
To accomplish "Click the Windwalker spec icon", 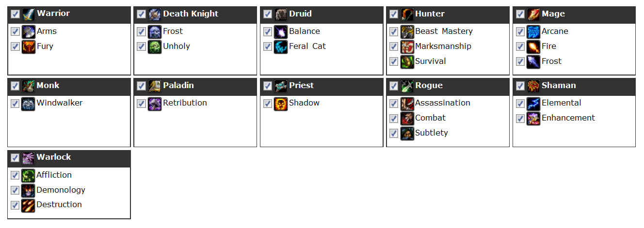I will [x=29, y=104].
